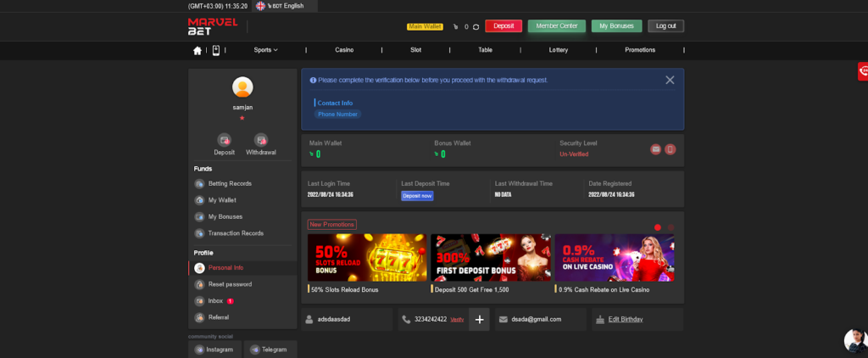
Task: Close the verification notice
Action: [670, 80]
